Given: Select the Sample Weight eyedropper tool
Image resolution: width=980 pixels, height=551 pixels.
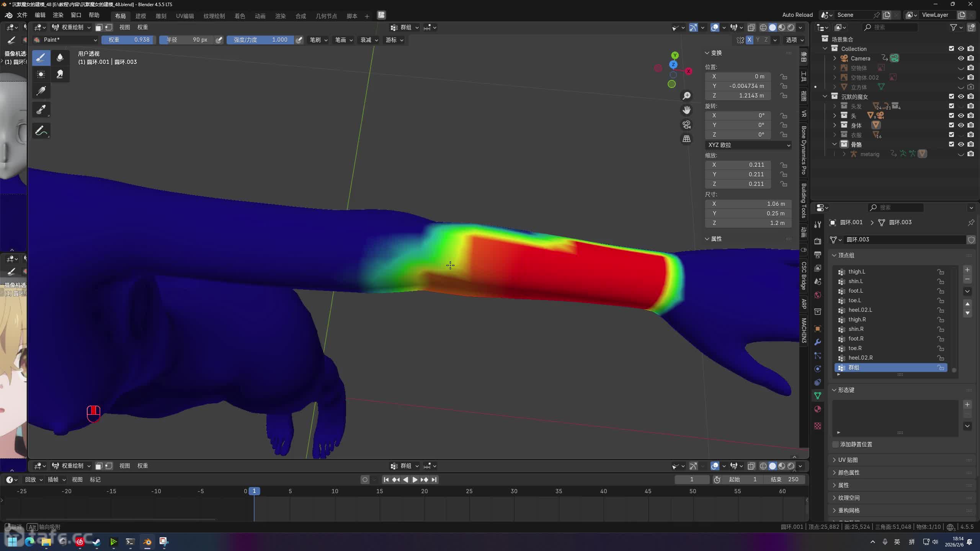Looking at the screenshot, I should [x=41, y=110].
